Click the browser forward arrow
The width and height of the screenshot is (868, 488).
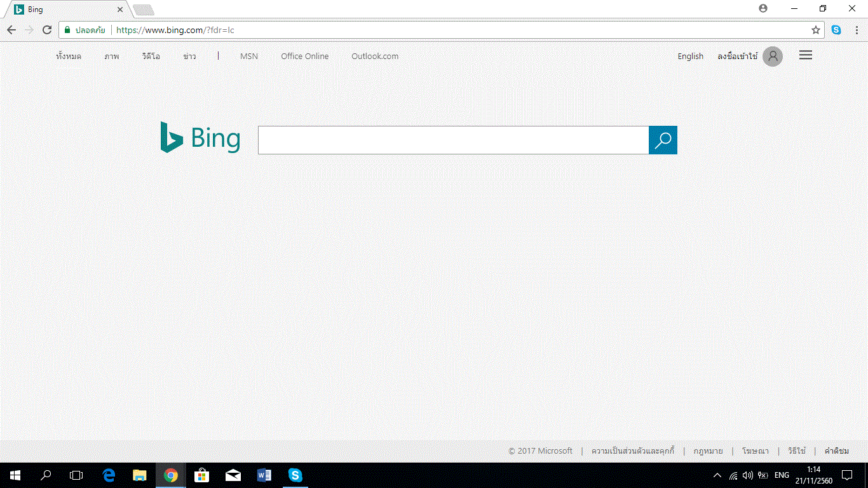(x=29, y=30)
